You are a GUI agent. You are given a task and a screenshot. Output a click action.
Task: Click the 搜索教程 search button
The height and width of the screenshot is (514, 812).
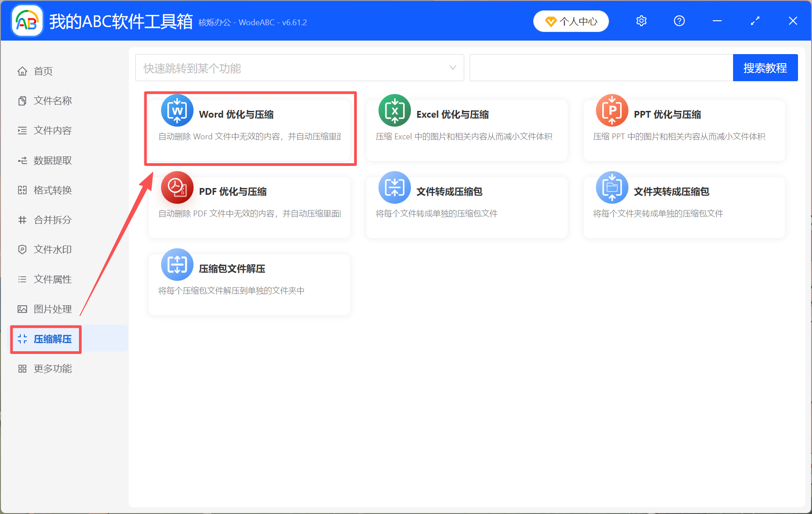coord(765,68)
